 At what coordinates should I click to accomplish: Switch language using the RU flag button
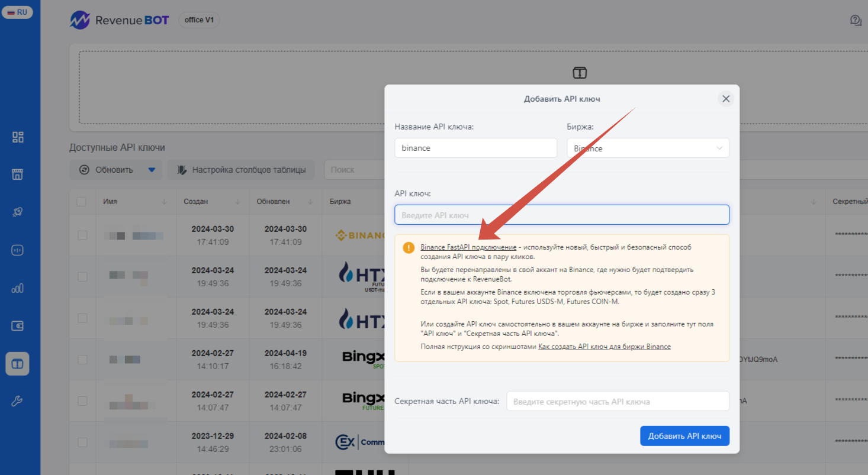point(17,12)
